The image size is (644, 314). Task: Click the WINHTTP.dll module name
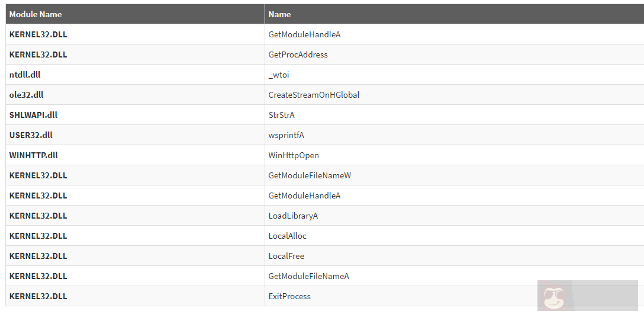34,155
